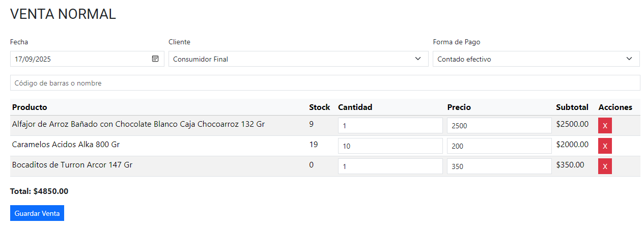
Task: Remove the Alfajor de Arroz row
Action: point(605,126)
